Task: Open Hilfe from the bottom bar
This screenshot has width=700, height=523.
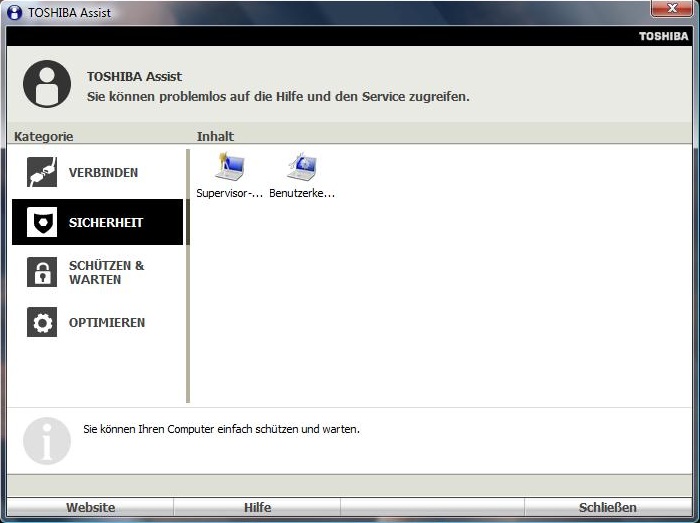Action: coord(257,507)
